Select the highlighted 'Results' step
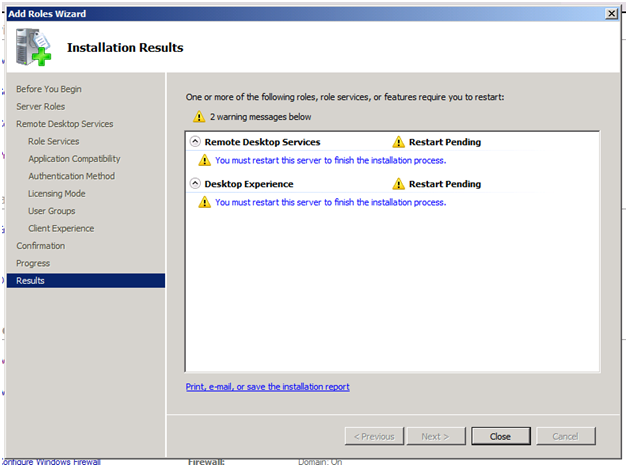The image size is (628, 467). click(x=86, y=280)
